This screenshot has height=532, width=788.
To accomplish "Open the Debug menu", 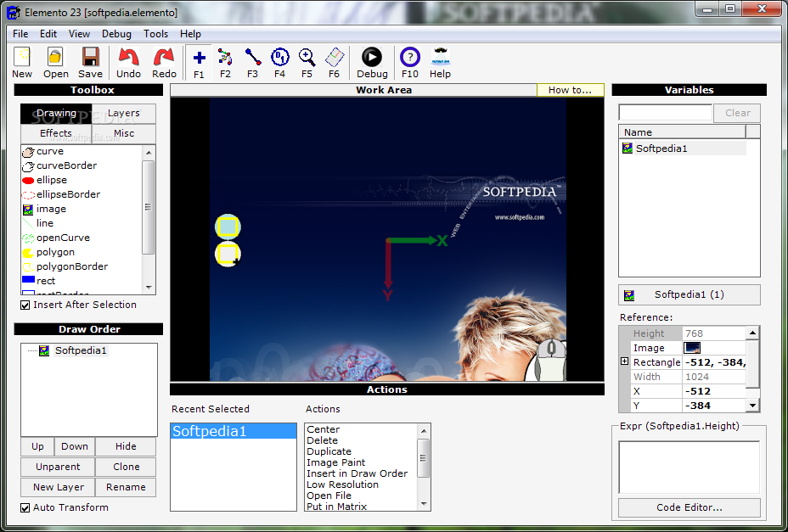I will click(116, 34).
